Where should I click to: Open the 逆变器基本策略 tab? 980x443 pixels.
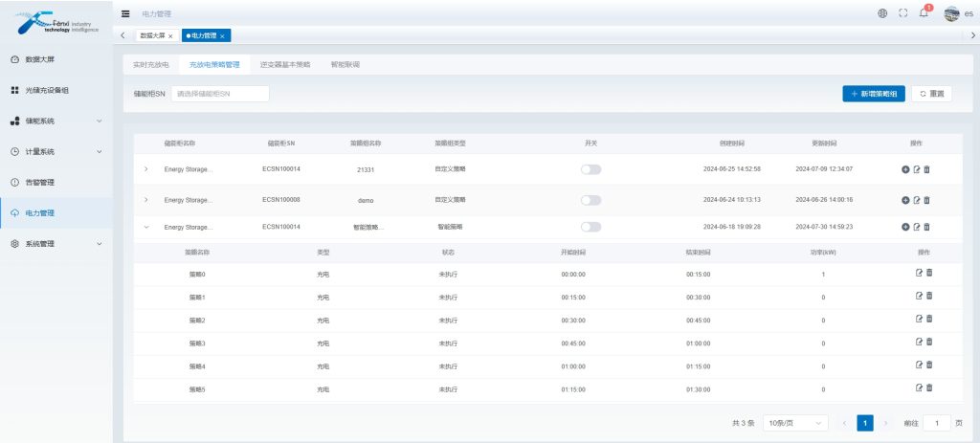click(284, 64)
